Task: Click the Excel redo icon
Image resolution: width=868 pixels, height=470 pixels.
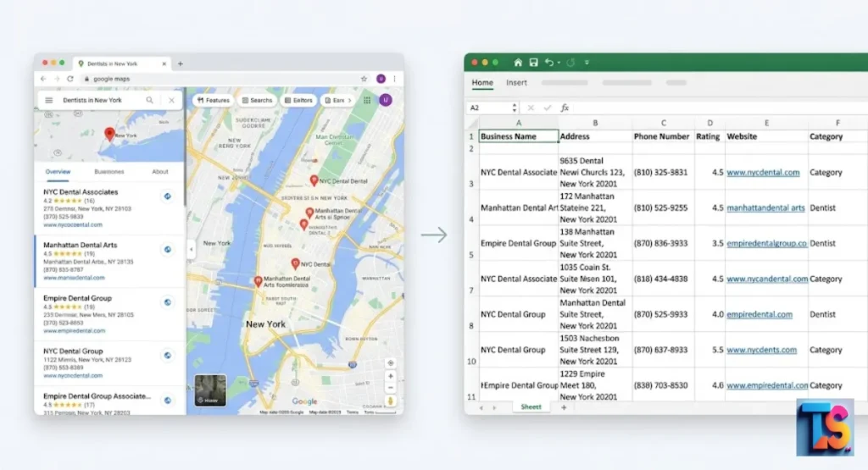Action: [x=570, y=63]
